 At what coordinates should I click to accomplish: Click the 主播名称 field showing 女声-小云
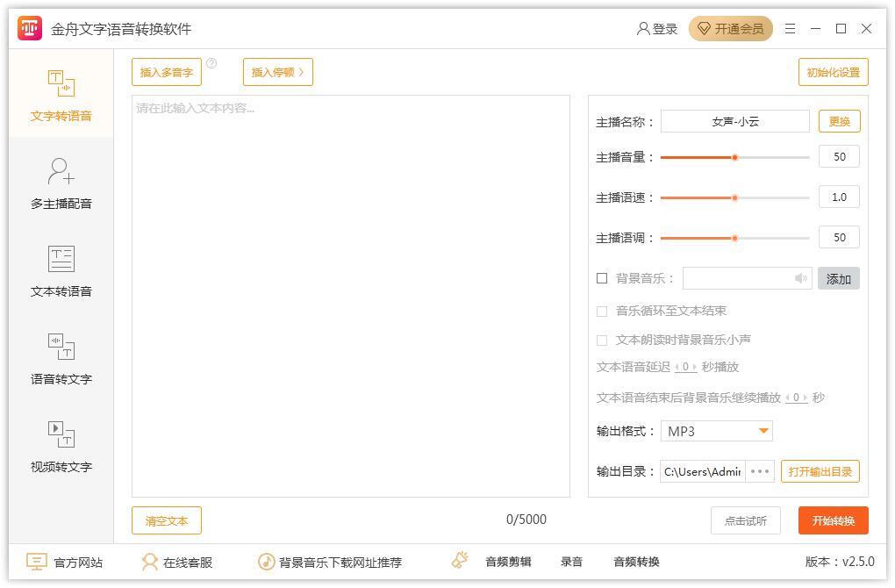pyautogui.click(x=735, y=121)
